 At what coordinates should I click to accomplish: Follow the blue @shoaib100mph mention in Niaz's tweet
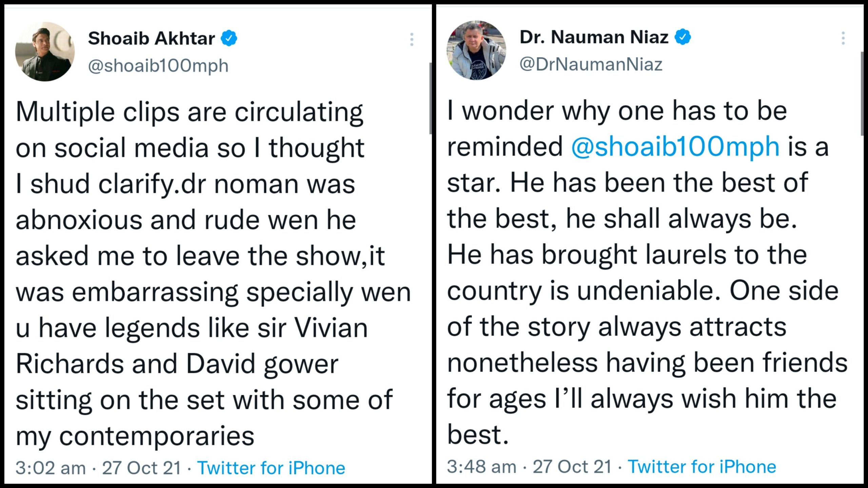tap(675, 147)
